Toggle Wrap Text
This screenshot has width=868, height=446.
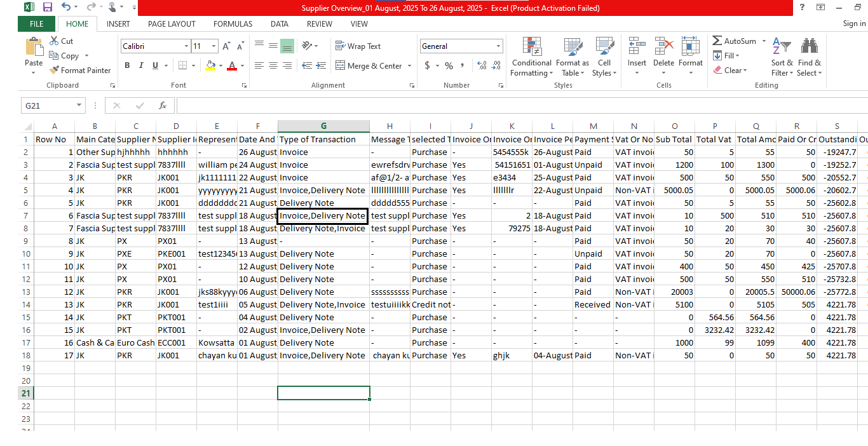pos(358,46)
